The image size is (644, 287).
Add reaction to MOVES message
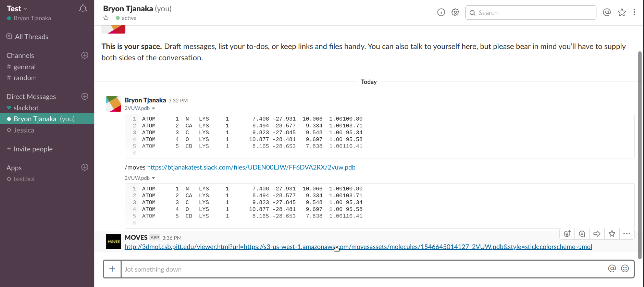pos(567,234)
